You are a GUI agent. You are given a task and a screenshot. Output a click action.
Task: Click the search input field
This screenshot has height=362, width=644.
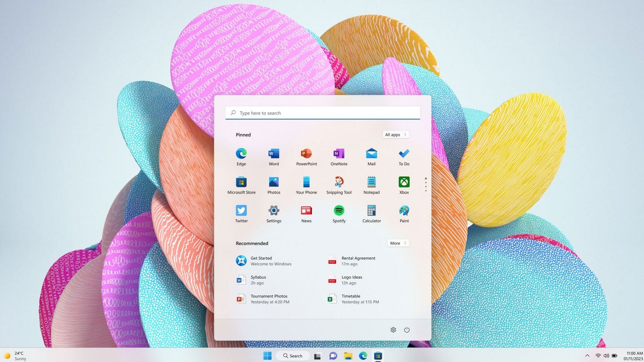(x=322, y=113)
